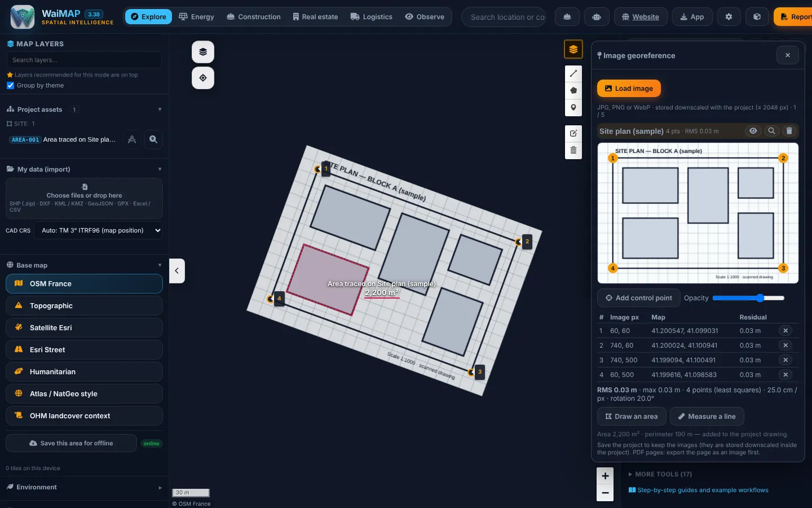The width and height of the screenshot is (812, 508).
Task: Open the robot assistant icon button
Action: tap(597, 17)
